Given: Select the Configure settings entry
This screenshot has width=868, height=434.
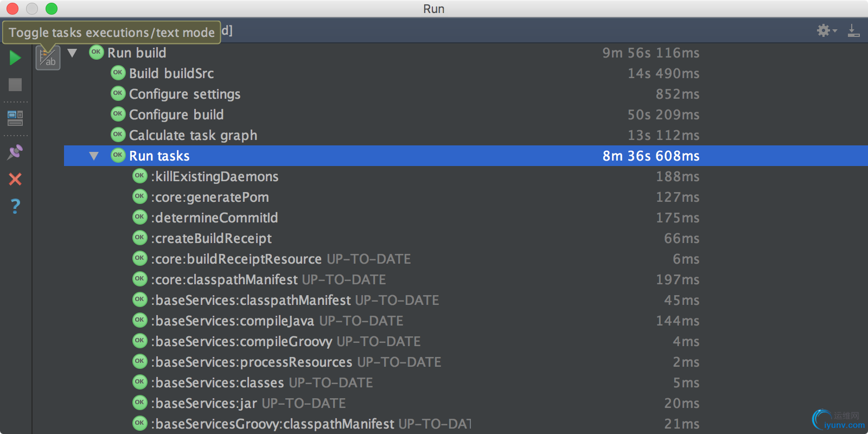Looking at the screenshot, I should pyautogui.click(x=184, y=94).
